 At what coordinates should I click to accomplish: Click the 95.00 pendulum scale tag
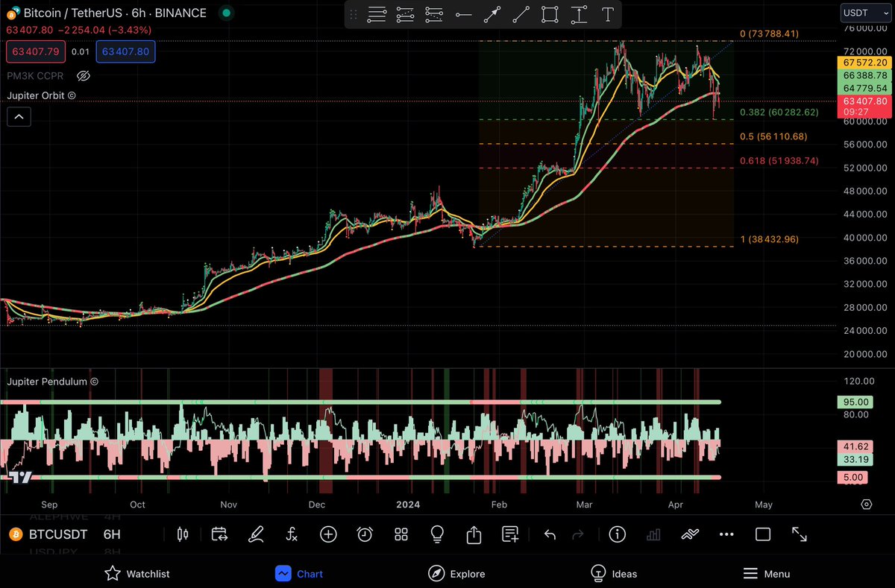tap(854, 402)
